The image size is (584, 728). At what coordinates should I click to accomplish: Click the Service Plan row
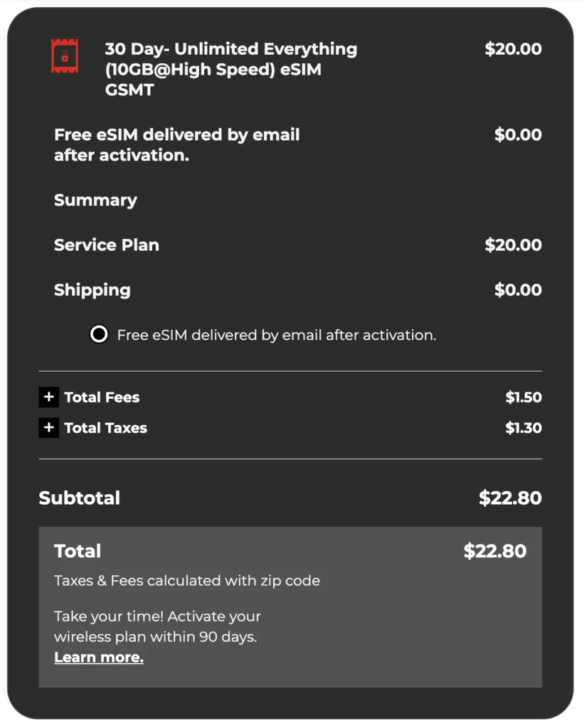coord(106,245)
